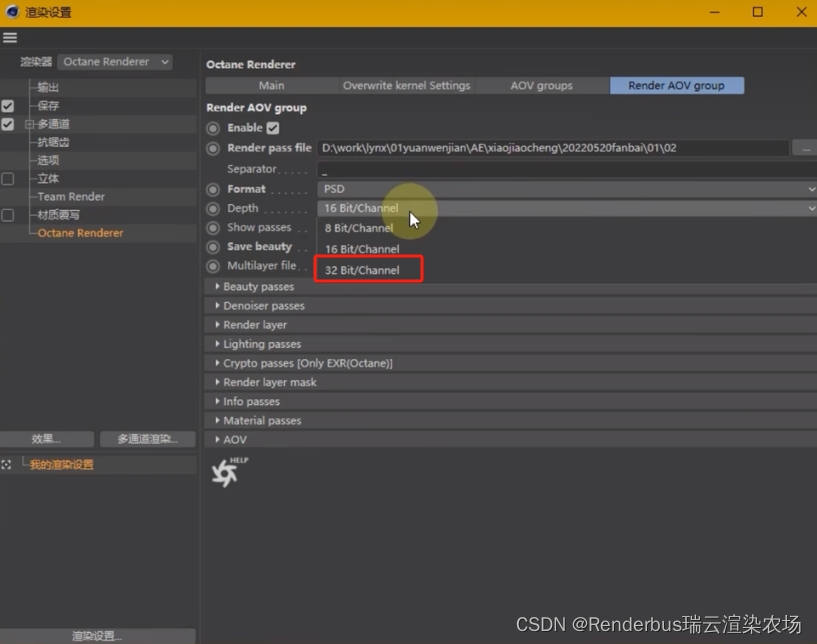
Task: Click the preset icon beside 我的渲染设置
Action: [x=6, y=465]
